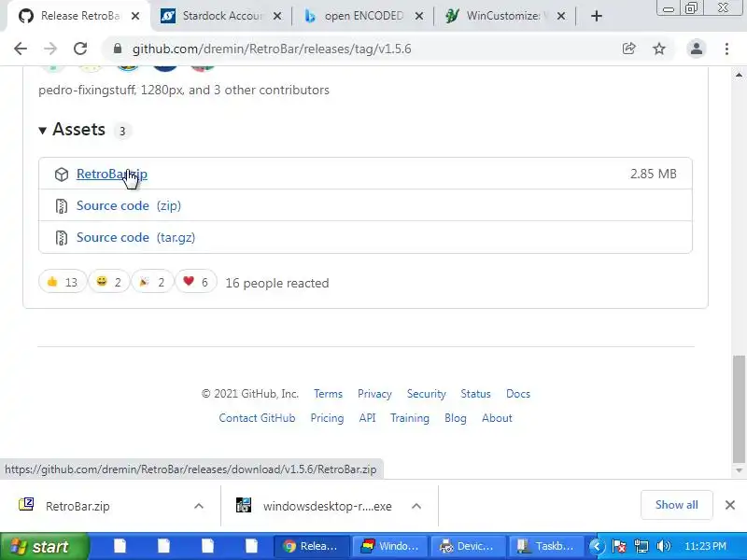This screenshot has width=747, height=560.
Task: Open downloaded RetroBar.zip from download bar
Action: [78, 506]
